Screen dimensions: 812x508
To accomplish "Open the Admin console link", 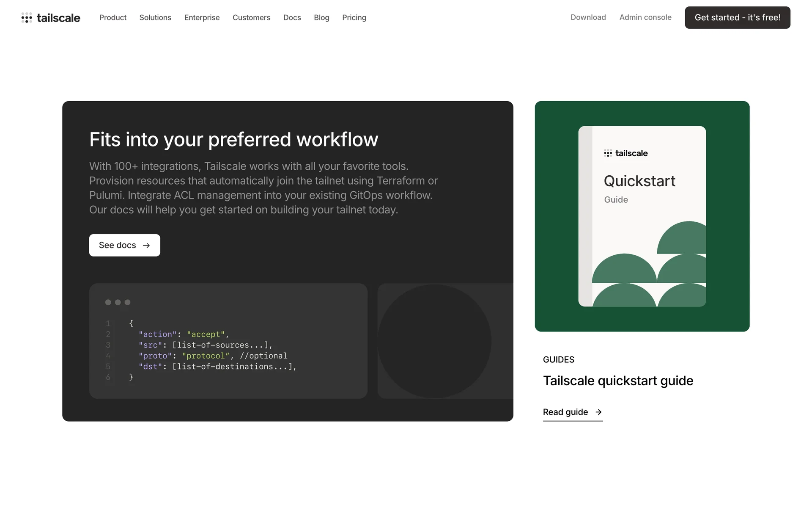I will (x=645, y=17).
